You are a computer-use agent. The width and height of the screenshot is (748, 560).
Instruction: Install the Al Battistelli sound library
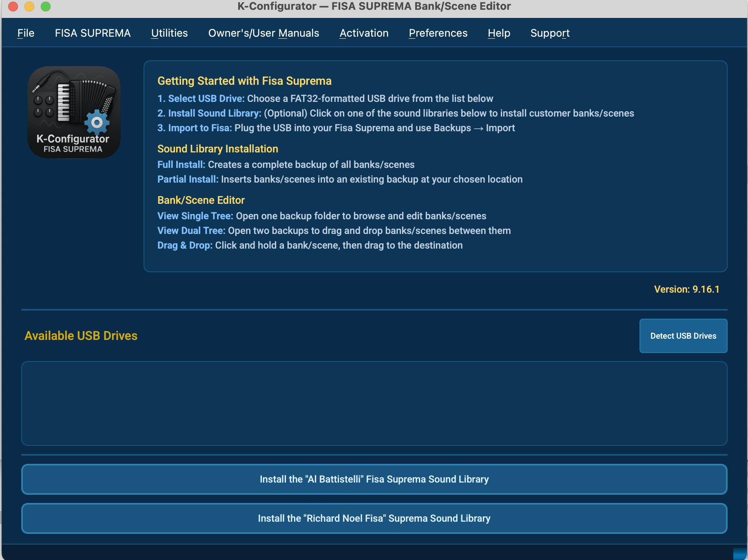(x=374, y=479)
